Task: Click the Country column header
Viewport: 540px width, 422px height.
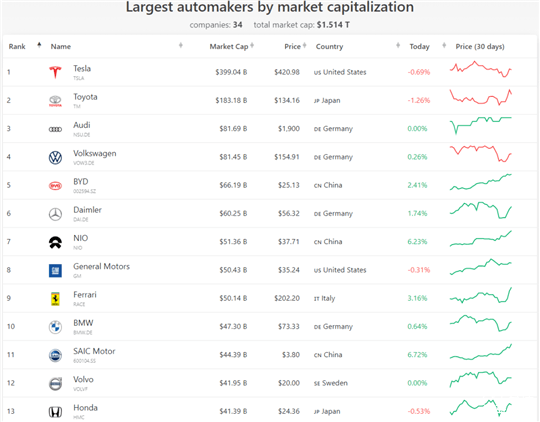Action: click(x=329, y=47)
